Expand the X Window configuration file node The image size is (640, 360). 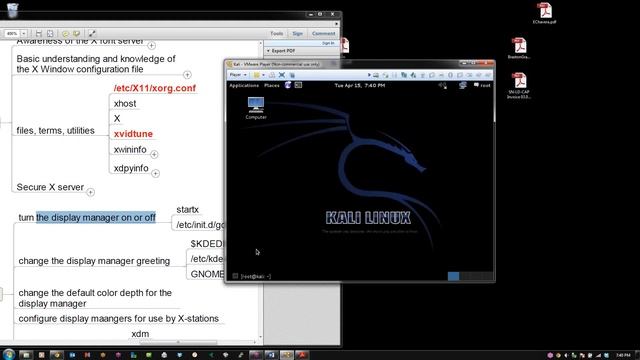click(x=187, y=75)
